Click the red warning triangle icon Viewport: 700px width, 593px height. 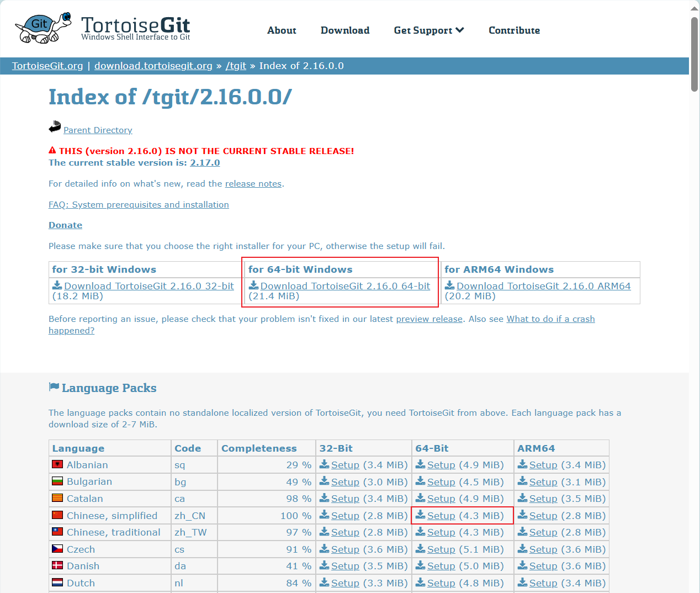pos(52,150)
